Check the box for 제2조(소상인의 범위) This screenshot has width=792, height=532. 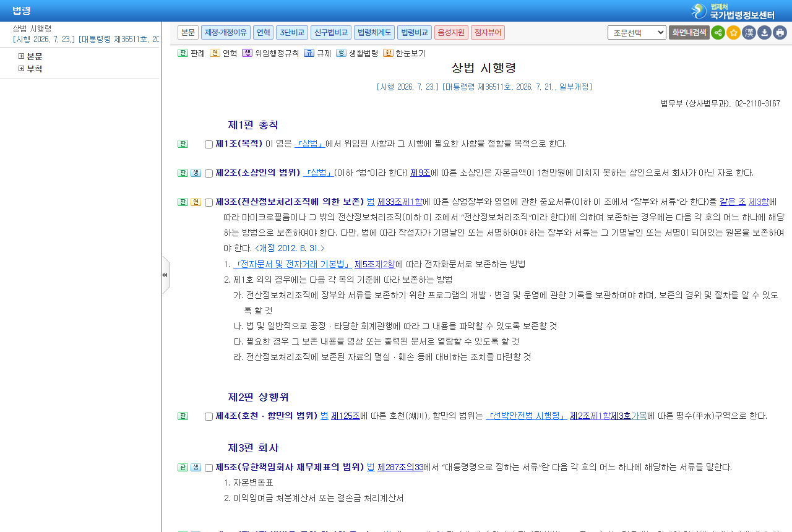pyautogui.click(x=209, y=174)
